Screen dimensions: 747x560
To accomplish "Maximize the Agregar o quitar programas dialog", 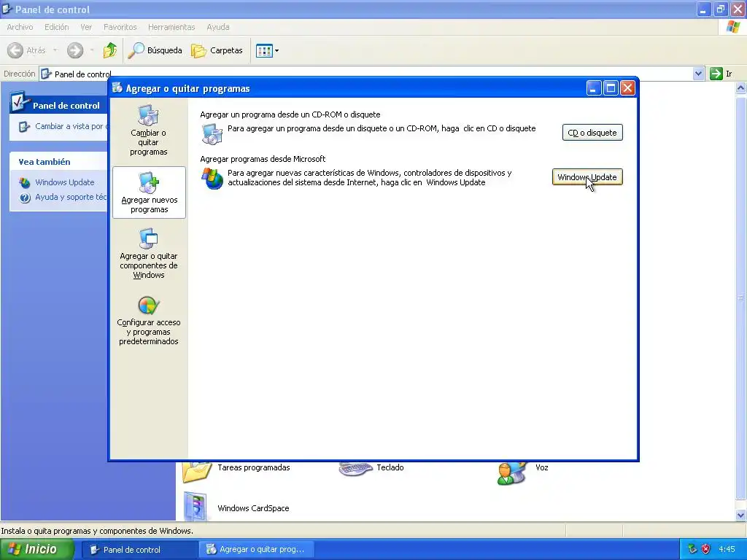I will tap(611, 88).
